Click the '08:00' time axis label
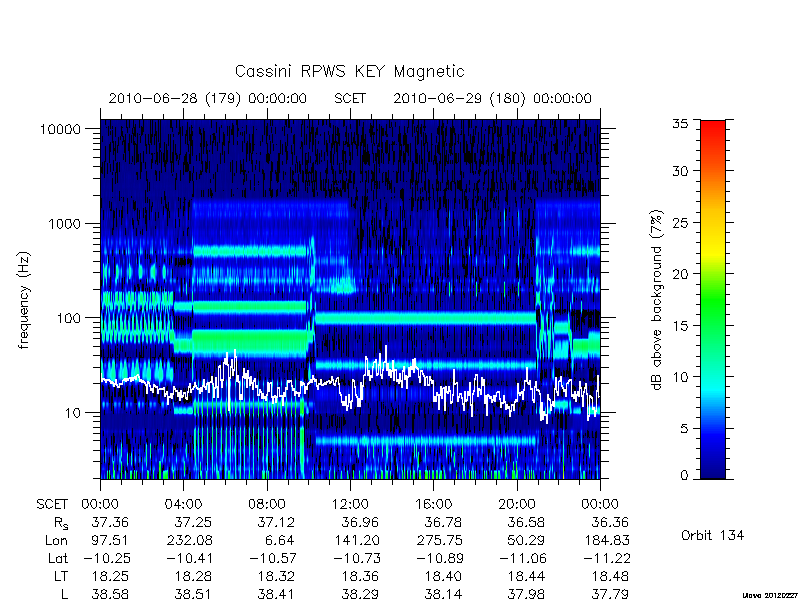Viewport: 800px width, 600px height. click(x=267, y=505)
